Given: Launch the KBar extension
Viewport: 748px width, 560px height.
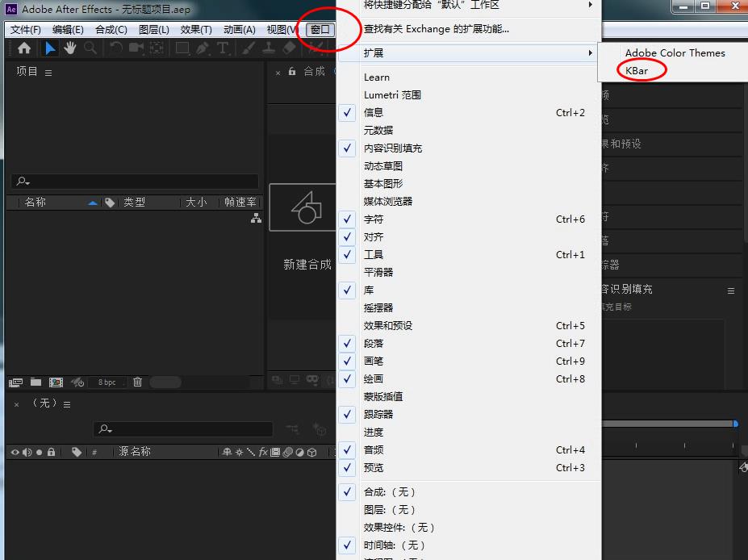Looking at the screenshot, I should (x=637, y=70).
